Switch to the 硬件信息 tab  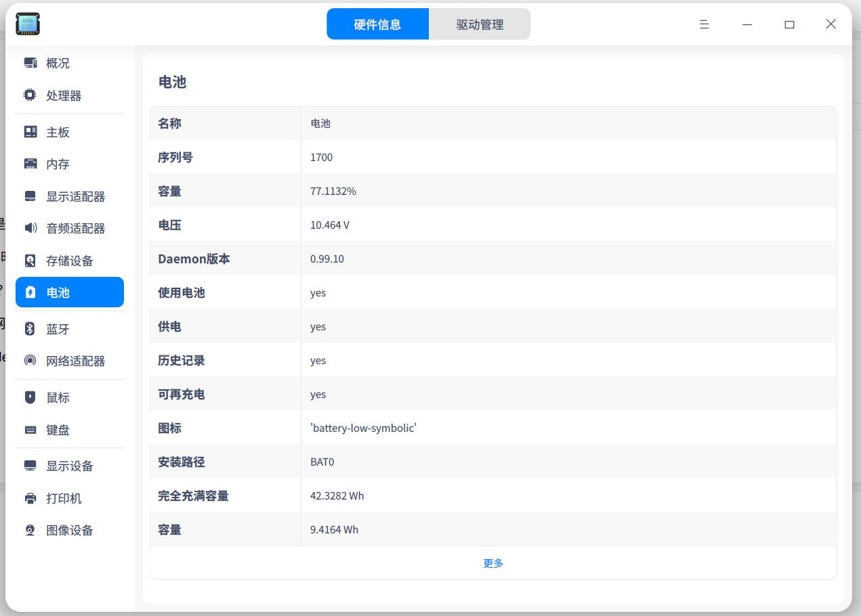pos(377,24)
